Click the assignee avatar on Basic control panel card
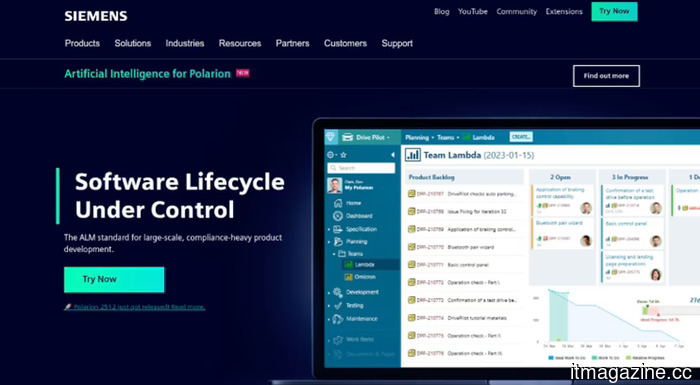Screen dimensions: 700x385 pos(655,241)
